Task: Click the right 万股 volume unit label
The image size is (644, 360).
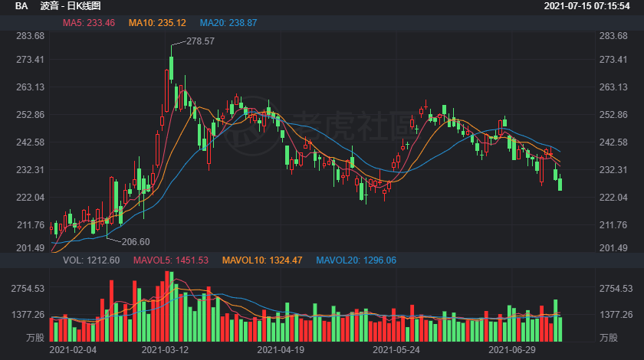Action: (609, 338)
